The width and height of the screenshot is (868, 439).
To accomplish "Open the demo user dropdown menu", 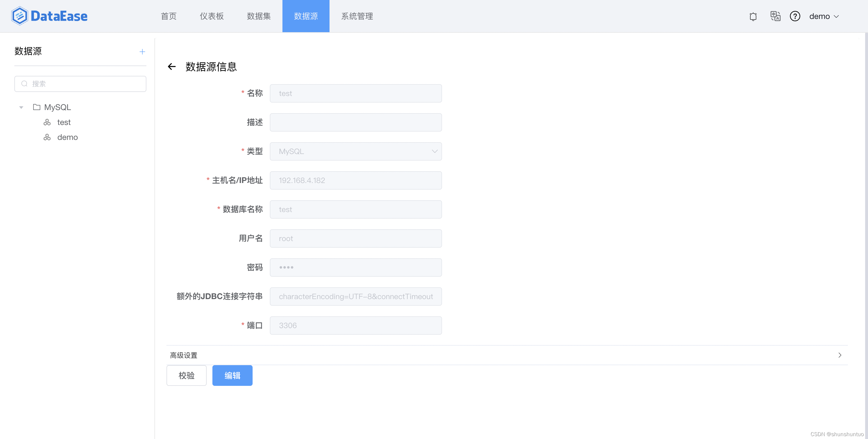I will pyautogui.click(x=824, y=16).
